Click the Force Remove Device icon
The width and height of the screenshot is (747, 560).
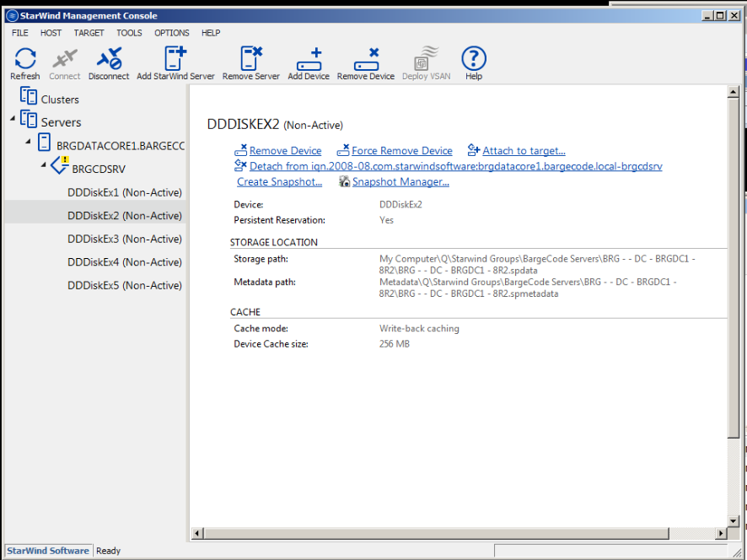pos(343,150)
